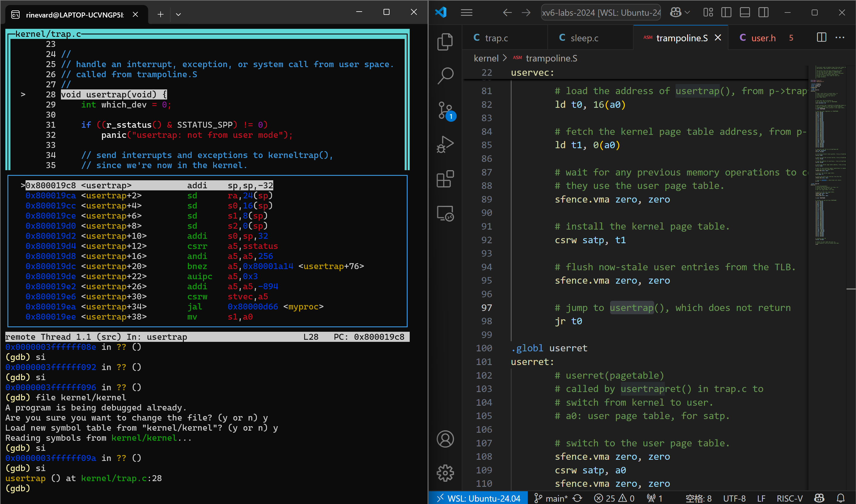Open the Search view icon
Screen dimensions: 856x504
[445, 75]
